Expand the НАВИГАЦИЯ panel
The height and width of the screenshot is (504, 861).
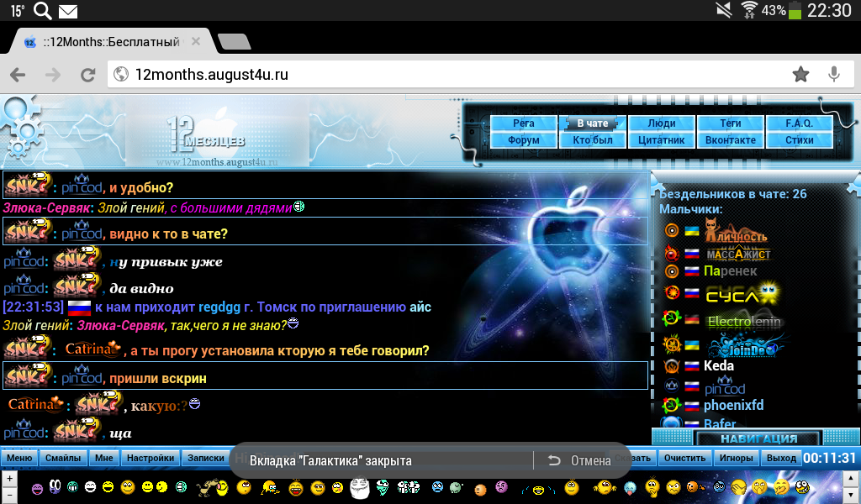pos(758,438)
